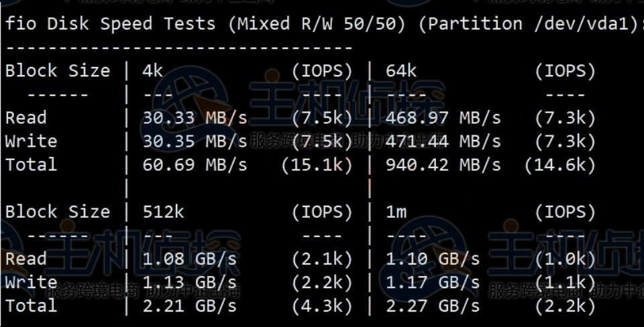Click the 4k write speed 30.35 MB/s

(x=195, y=142)
